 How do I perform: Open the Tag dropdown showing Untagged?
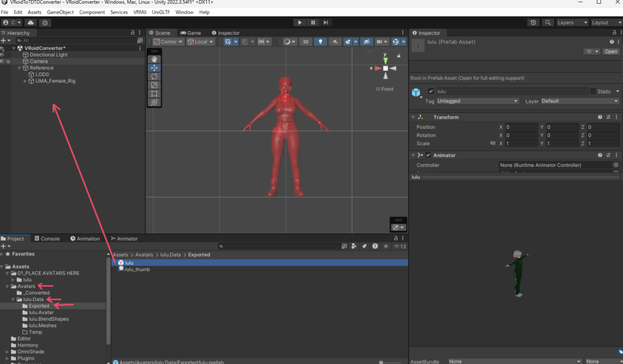478,101
